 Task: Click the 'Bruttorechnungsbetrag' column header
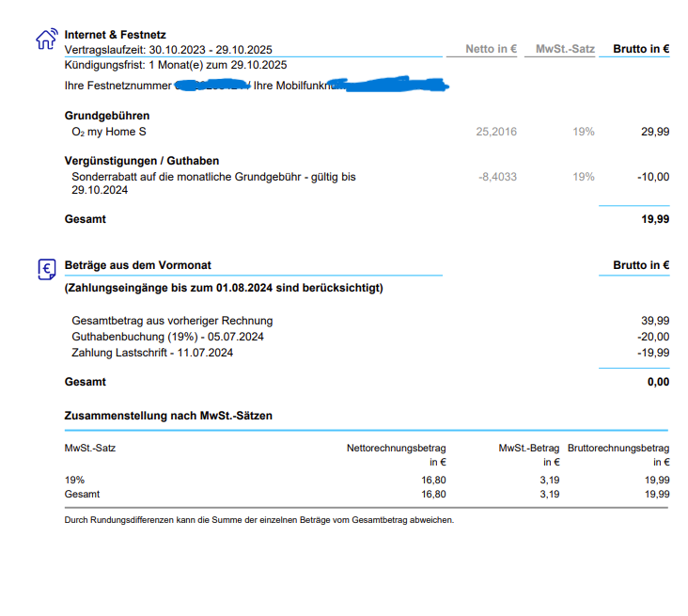pyautogui.click(x=618, y=449)
